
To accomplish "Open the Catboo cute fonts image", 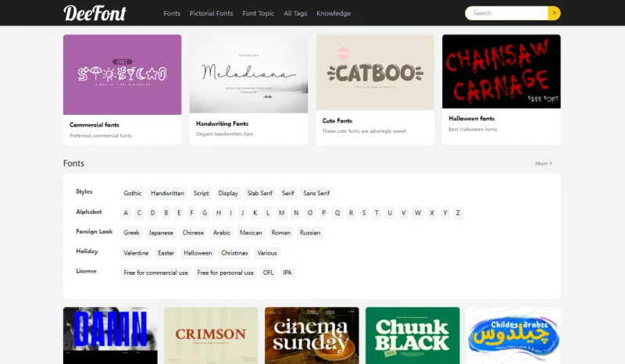I will click(x=375, y=72).
